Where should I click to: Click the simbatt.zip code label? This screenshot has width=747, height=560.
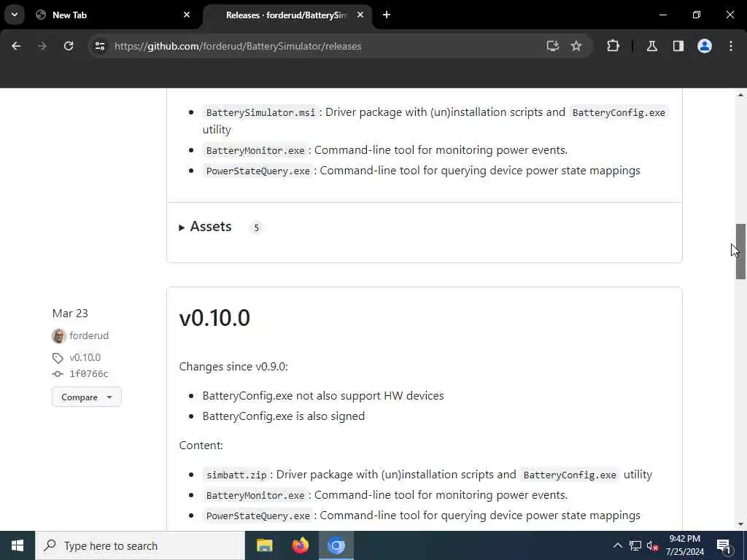click(x=236, y=475)
